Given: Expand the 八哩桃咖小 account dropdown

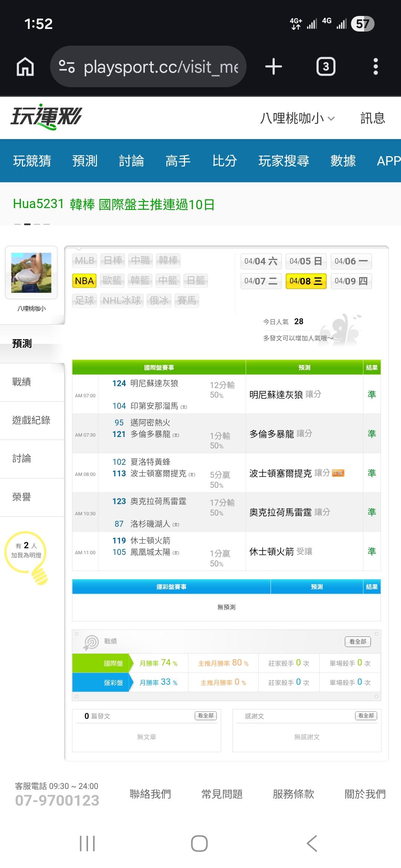Looking at the screenshot, I should point(297,118).
